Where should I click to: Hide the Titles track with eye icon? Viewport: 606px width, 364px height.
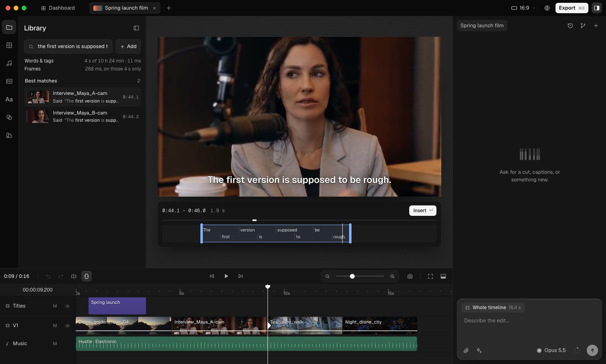[x=67, y=306]
